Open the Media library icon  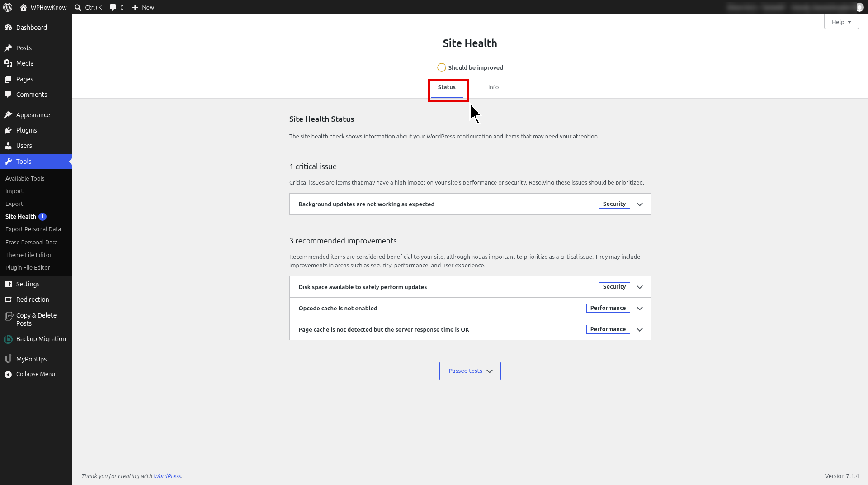pos(8,63)
